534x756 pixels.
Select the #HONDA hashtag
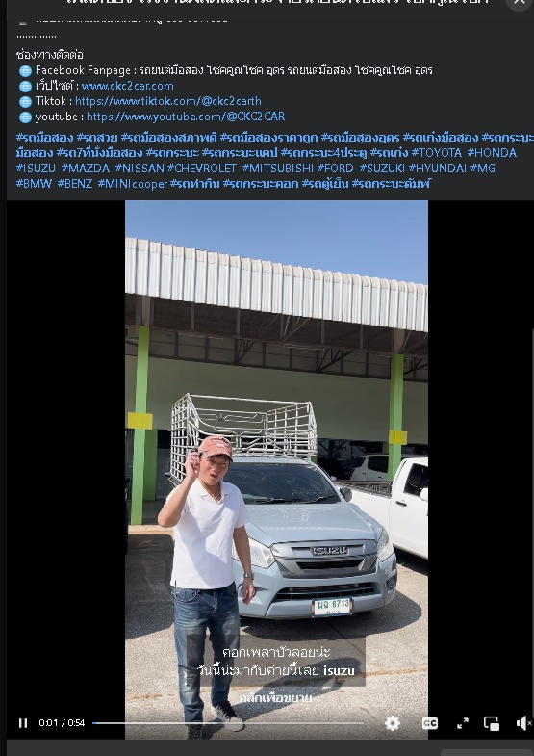pos(492,153)
